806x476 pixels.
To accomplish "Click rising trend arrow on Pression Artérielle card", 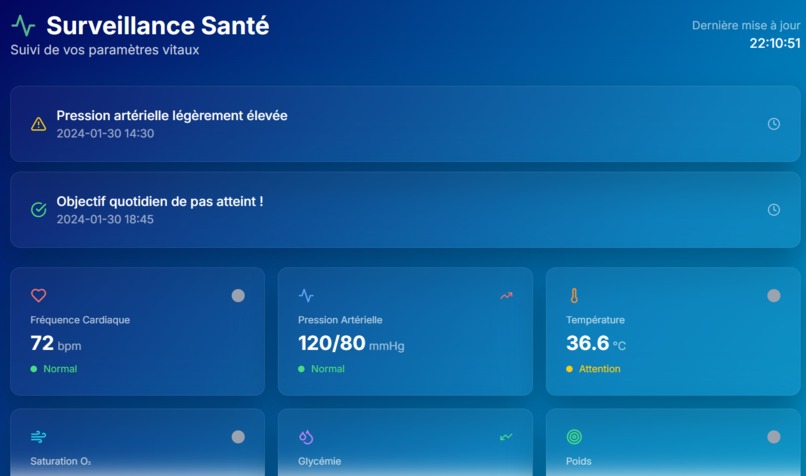I will (506, 296).
